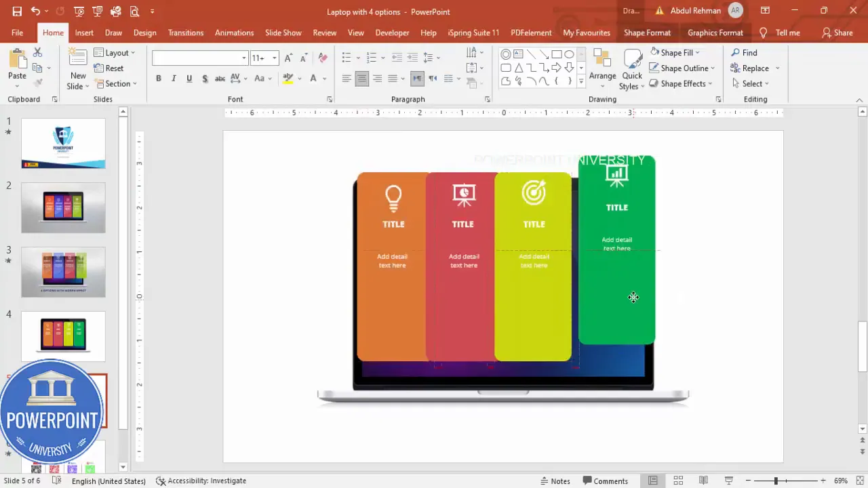Open the Insert ribbon tab
This screenshot has width=868, height=488.
point(84,33)
